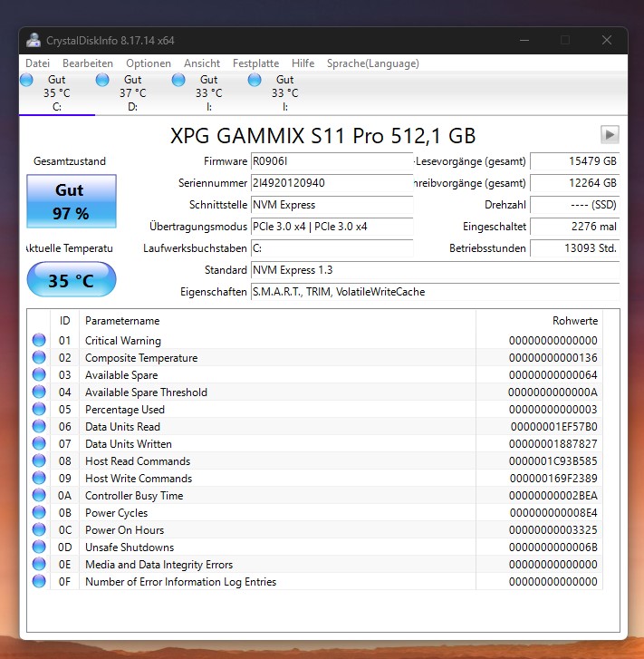Select the Critical Warning parameter name
Image resolution: width=644 pixels, height=659 pixels.
[x=123, y=341]
